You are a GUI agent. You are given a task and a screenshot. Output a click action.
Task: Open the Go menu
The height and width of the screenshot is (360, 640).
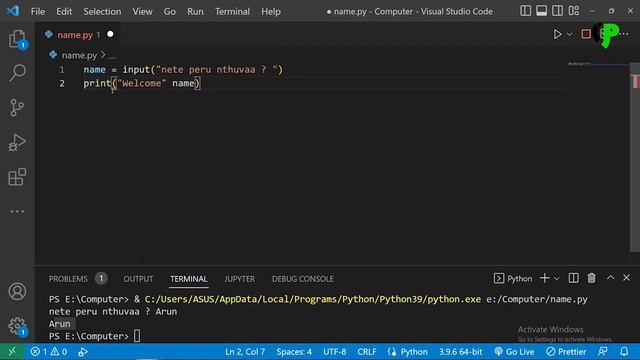click(x=170, y=11)
